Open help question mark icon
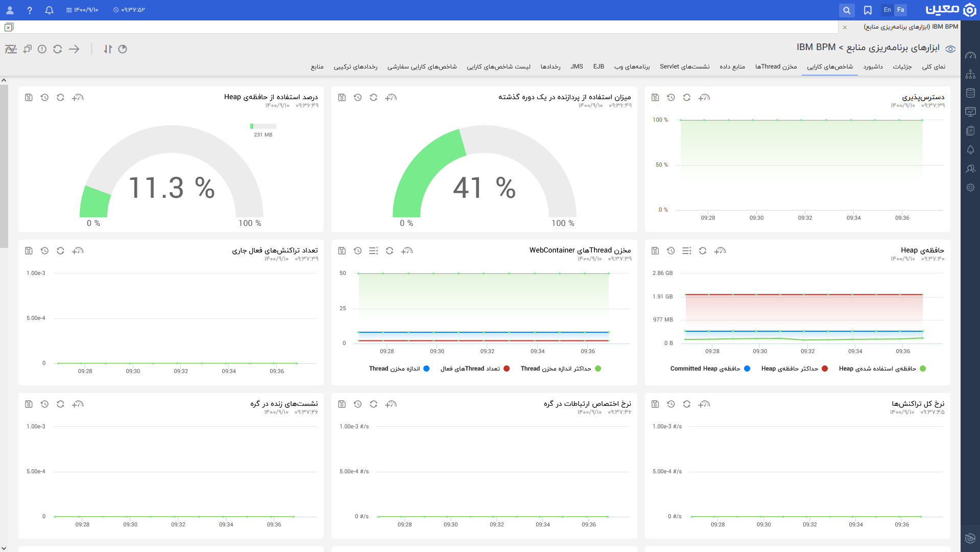Viewport: 980px width, 552px height. 30,10
